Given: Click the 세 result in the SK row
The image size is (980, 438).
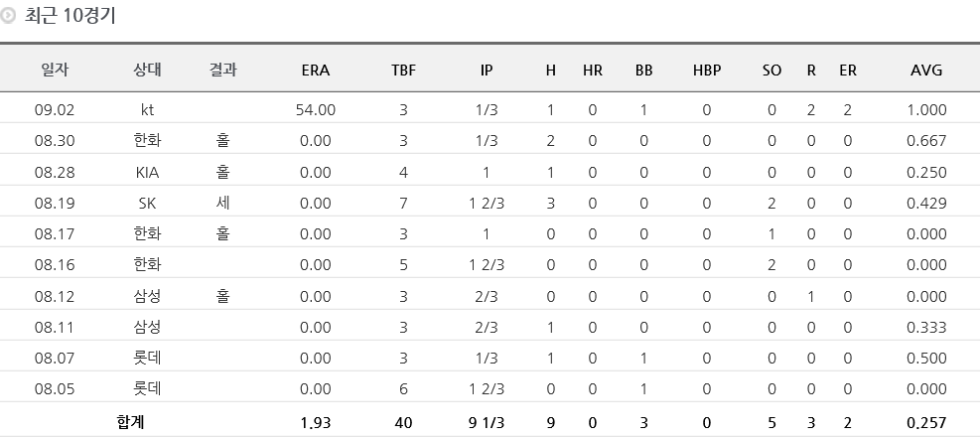Looking at the screenshot, I should click(x=223, y=203).
